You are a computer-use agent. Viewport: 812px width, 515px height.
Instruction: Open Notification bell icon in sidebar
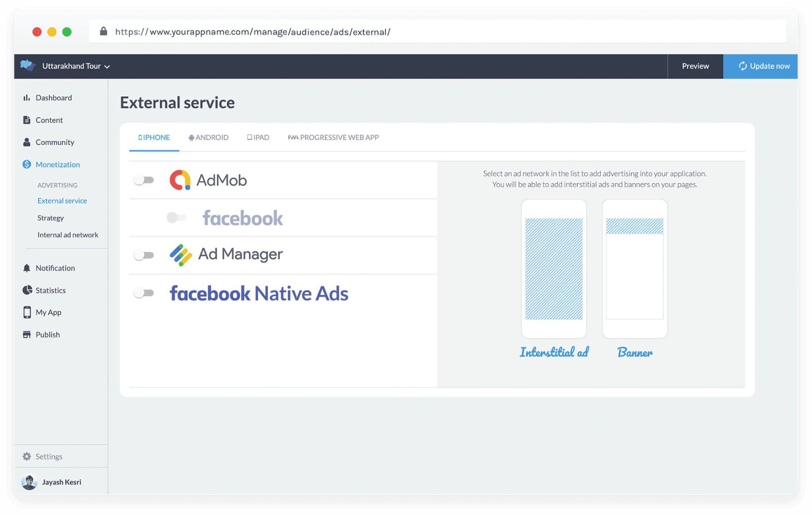(26, 268)
